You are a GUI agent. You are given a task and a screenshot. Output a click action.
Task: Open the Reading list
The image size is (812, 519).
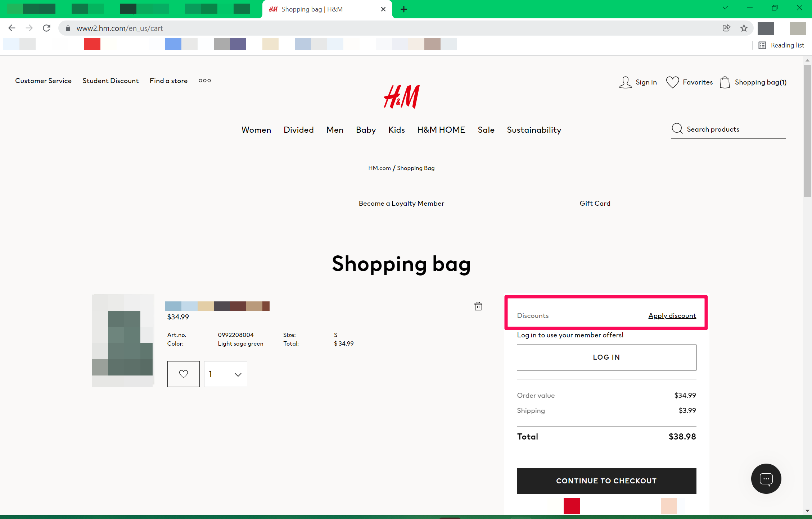[x=781, y=45]
